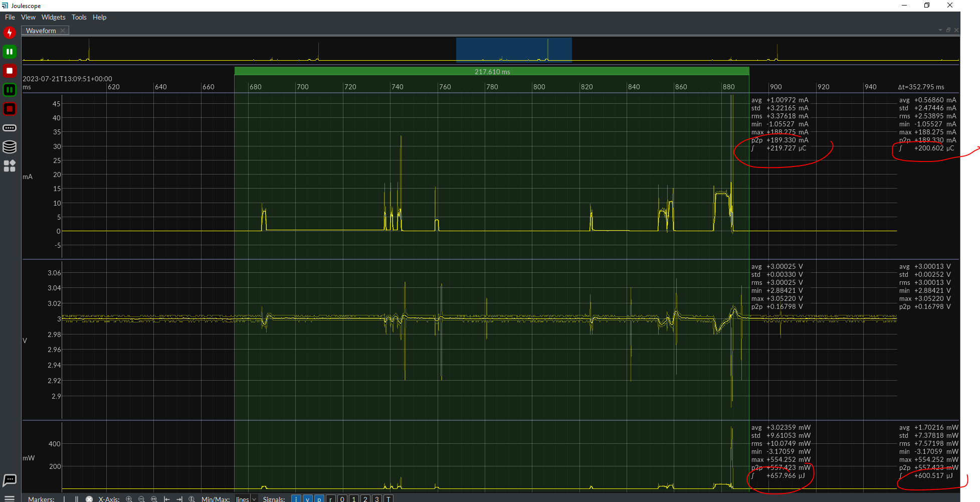Toggle the 'T' signal visibility
The height and width of the screenshot is (502, 980).
388,499
